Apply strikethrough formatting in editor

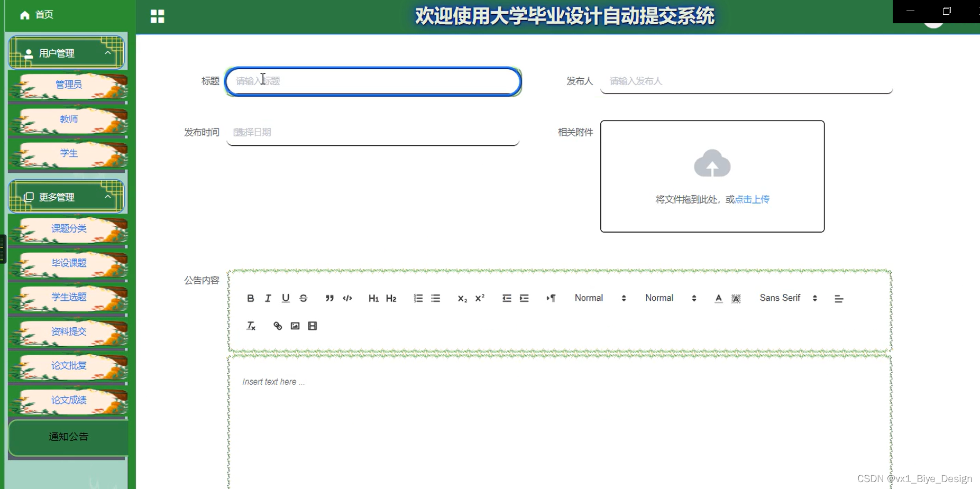pos(304,298)
